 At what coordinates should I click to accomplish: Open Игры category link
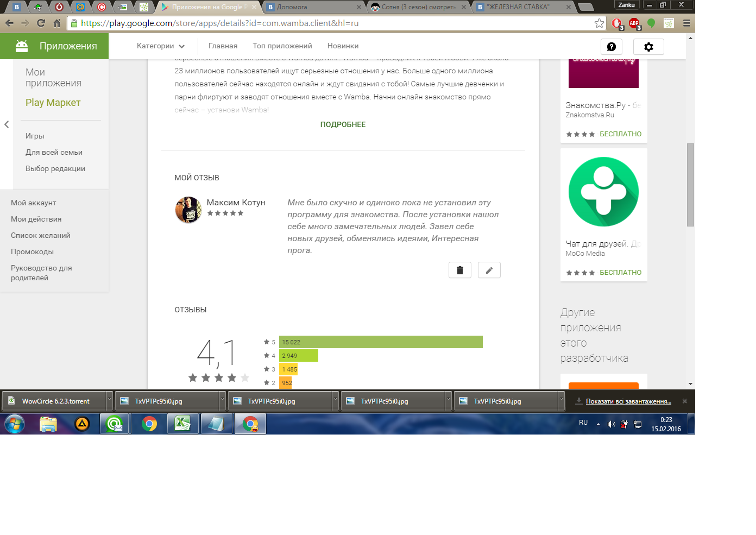click(35, 136)
